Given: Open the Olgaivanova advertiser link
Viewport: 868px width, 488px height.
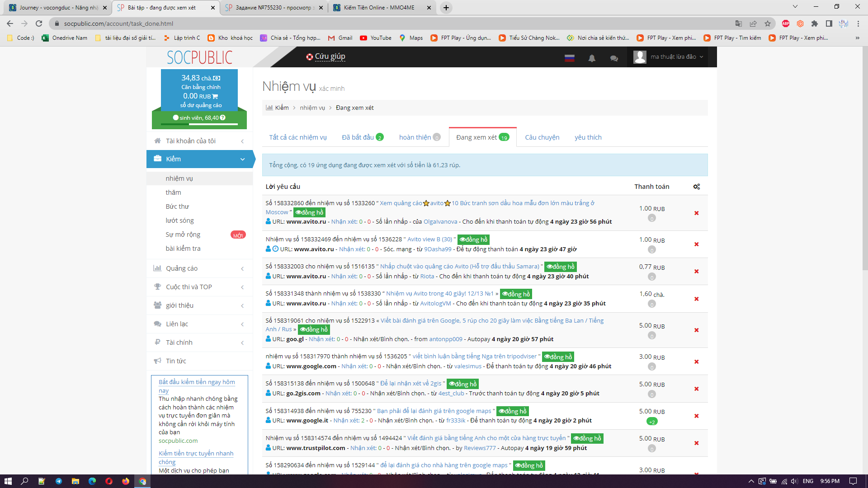Looking at the screenshot, I should click(440, 221).
